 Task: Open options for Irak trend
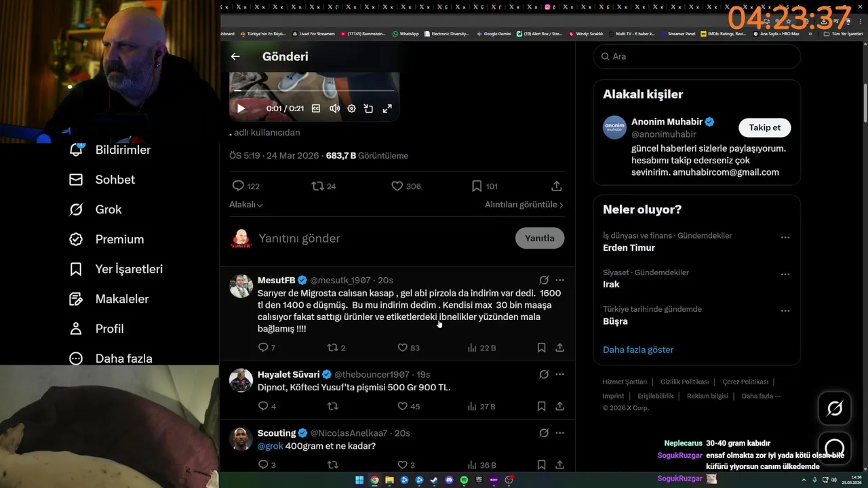click(785, 274)
